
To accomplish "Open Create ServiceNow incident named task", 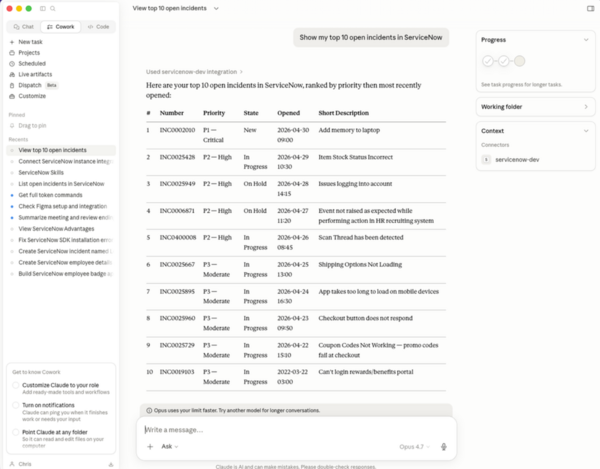I will pyautogui.click(x=61, y=251).
